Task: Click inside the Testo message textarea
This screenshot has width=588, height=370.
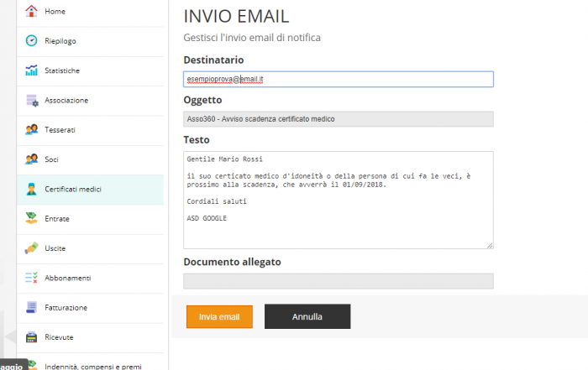Action: pos(339,200)
